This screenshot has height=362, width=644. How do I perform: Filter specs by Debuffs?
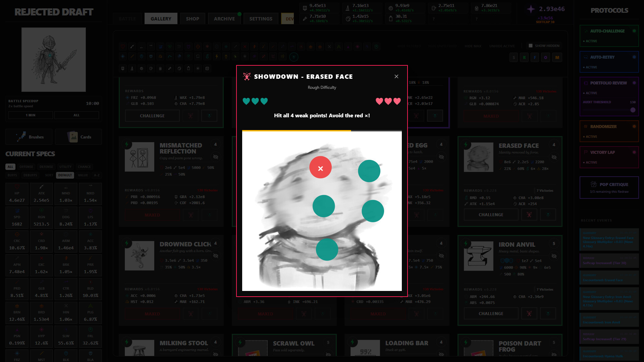point(30,175)
